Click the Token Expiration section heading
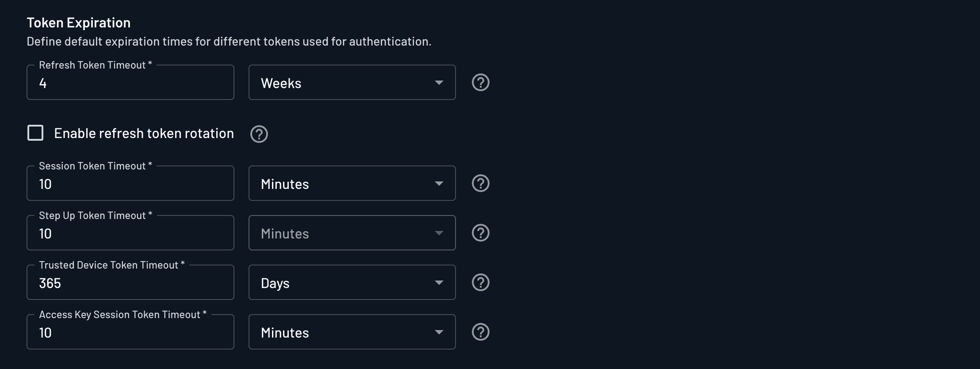 79,22
